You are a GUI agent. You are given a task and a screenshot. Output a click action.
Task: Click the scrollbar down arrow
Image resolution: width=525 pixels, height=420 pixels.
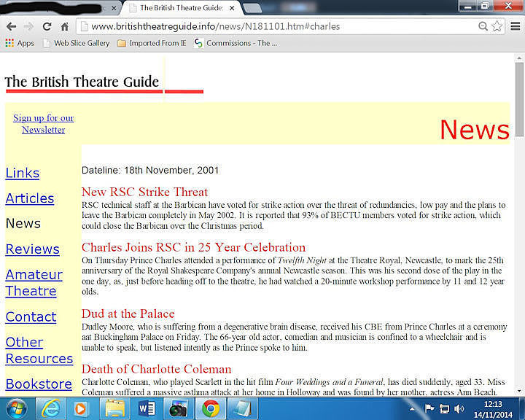pyautogui.click(x=519, y=391)
